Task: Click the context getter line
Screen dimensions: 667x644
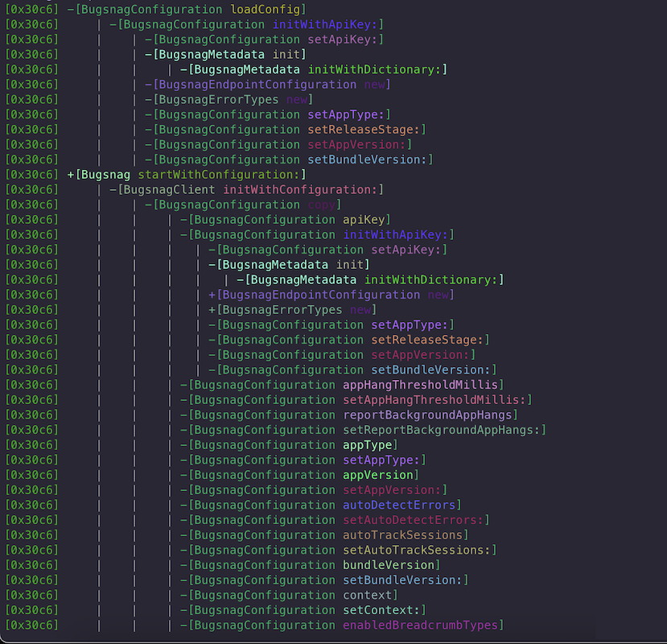Action: tap(289, 595)
